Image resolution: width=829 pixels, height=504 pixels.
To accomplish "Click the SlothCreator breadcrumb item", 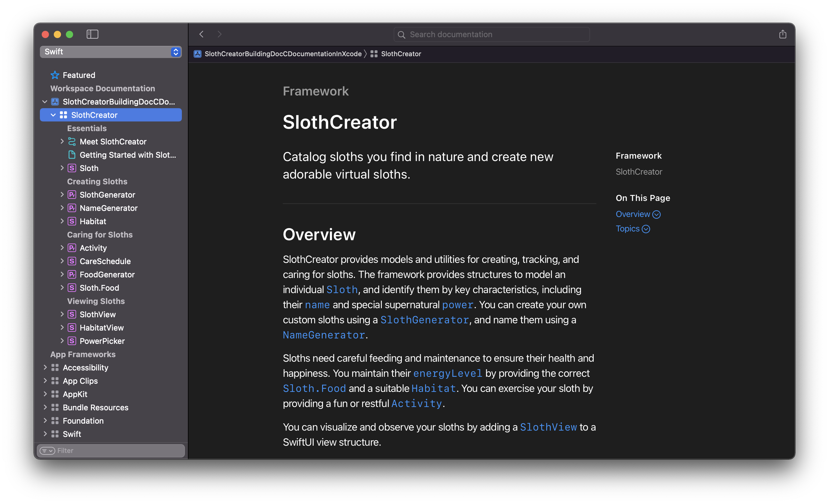I will 401,54.
